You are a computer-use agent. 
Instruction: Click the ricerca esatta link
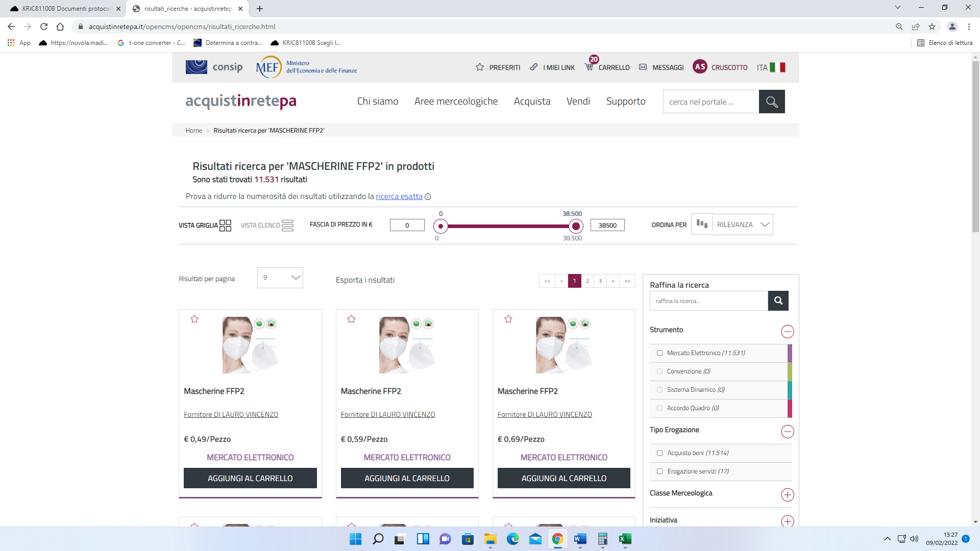(399, 196)
